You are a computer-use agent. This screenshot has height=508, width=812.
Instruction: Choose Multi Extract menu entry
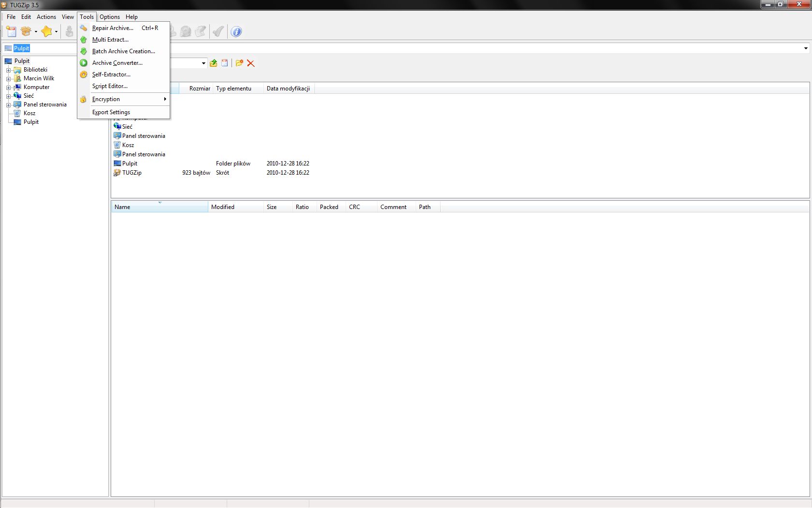coord(124,40)
